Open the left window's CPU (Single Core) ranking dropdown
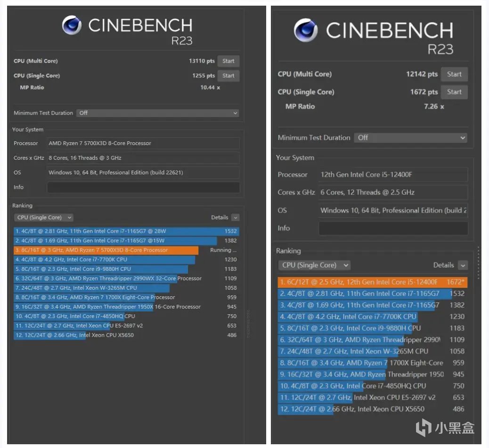The height and width of the screenshot is (448, 489). tap(43, 217)
